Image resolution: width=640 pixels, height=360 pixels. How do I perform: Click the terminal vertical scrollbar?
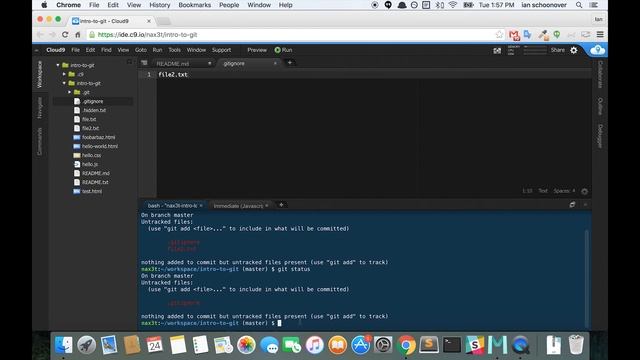pos(587,278)
